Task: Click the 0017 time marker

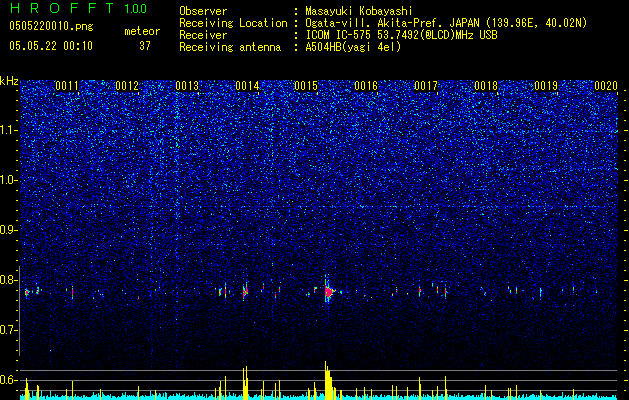Action: pyautogui.click(x=426, y=86)
